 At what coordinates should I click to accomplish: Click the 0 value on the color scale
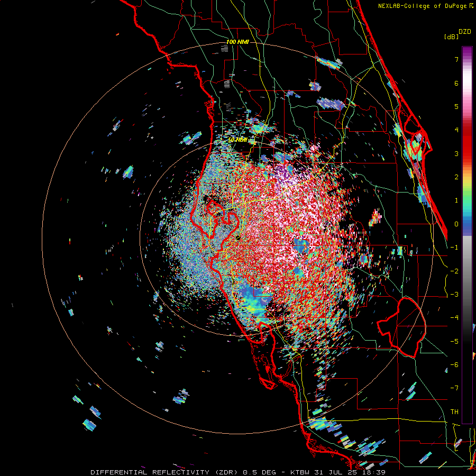pyautogui.click(x=456, y=224)
